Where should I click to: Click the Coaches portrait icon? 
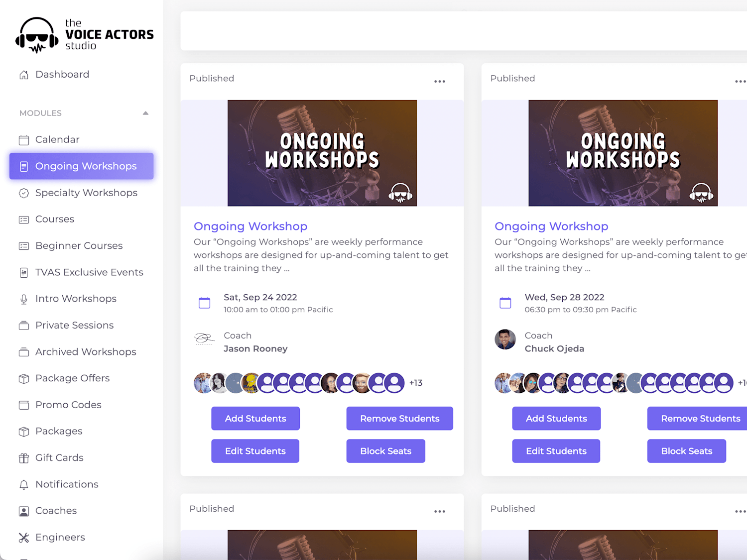tap(24, 511)
